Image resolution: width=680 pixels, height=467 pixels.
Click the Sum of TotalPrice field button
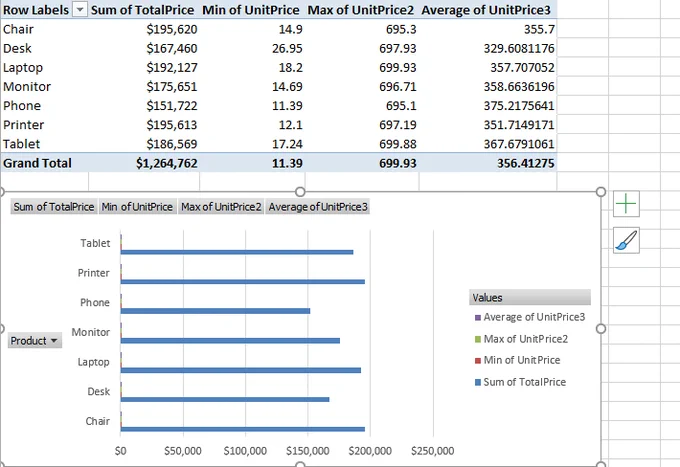click(x=54, y=207)
